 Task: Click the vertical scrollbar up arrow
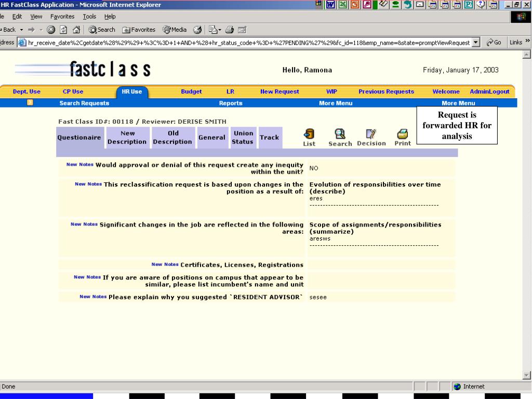[x=527, y=54]
